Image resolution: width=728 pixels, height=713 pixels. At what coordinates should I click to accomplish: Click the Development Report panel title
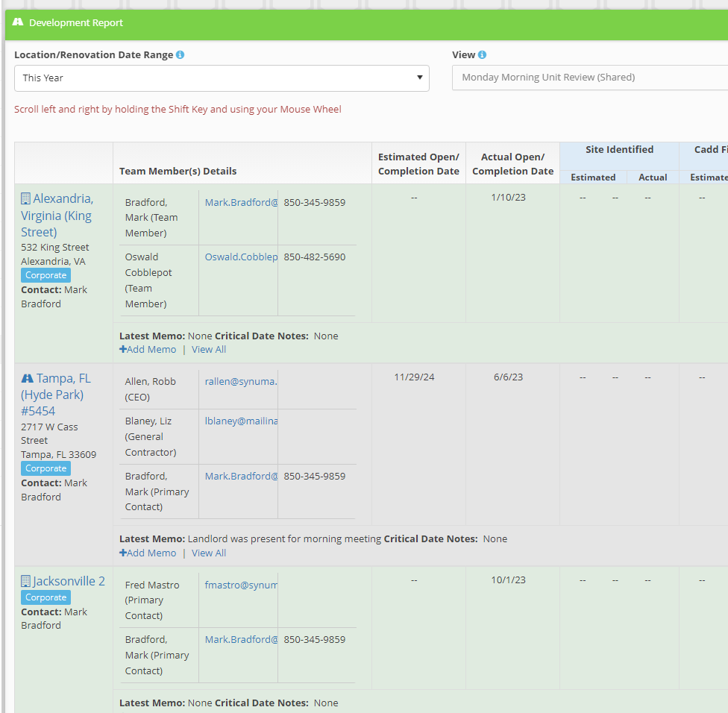click(x=76, y=22)
